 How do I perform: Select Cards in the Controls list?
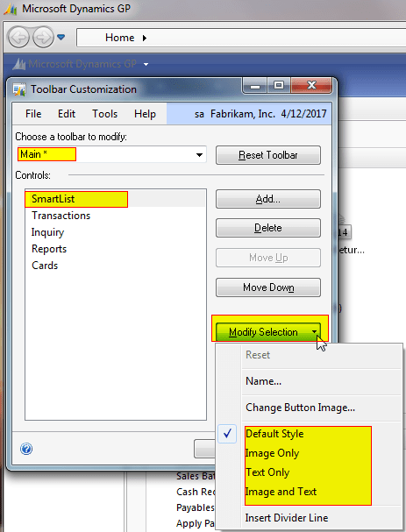[115, 266]
